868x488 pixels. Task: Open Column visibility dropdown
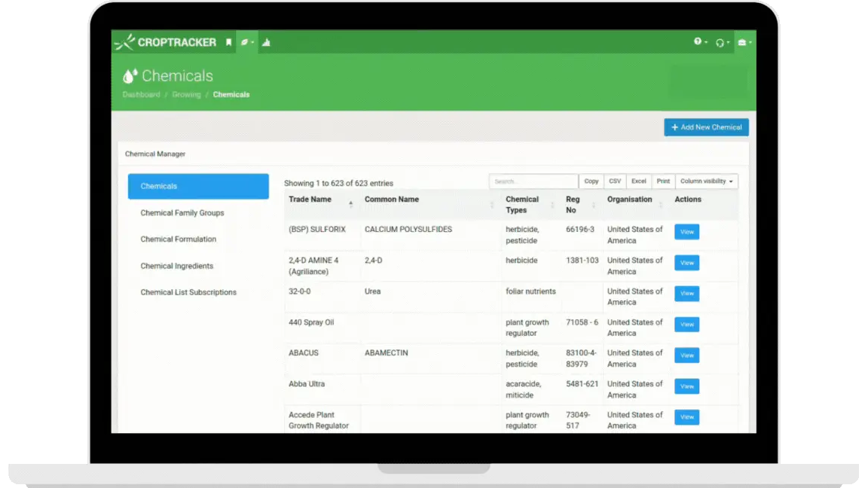[706, 181]
